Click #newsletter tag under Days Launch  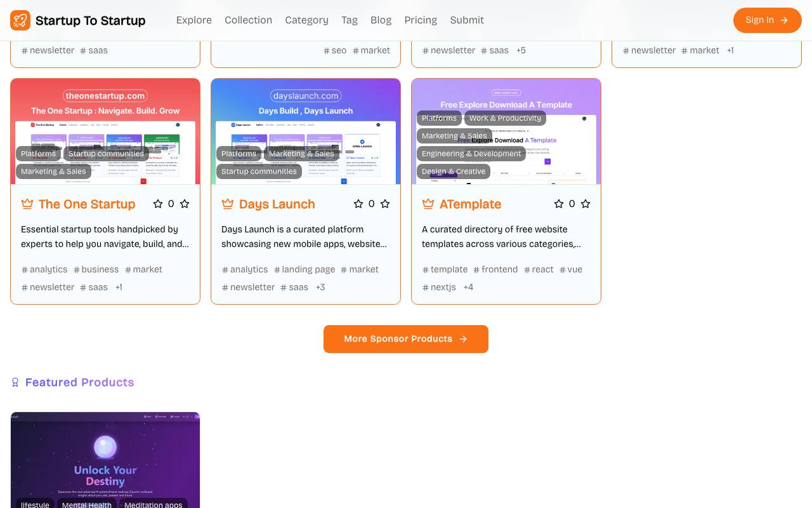click(x=248, y=287)
